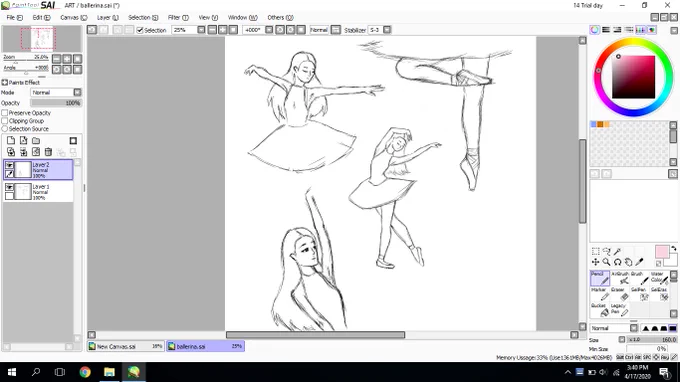
Task: Enable Clipping Group
Action: tap(5, 121)
